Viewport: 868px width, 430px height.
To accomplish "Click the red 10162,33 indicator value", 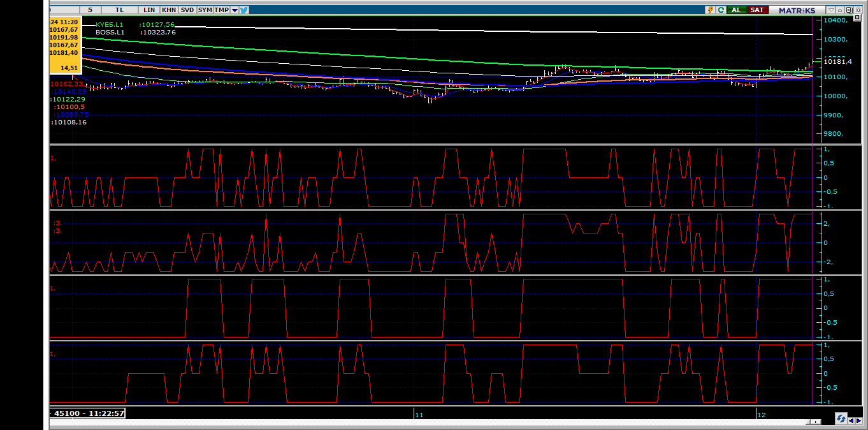I will pos(66,84).
